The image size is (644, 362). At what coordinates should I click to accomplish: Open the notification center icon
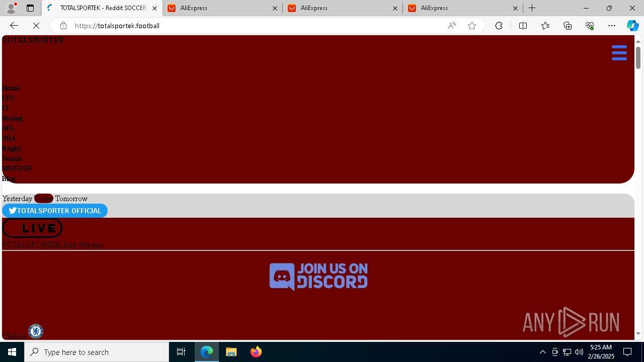point(627,352)
